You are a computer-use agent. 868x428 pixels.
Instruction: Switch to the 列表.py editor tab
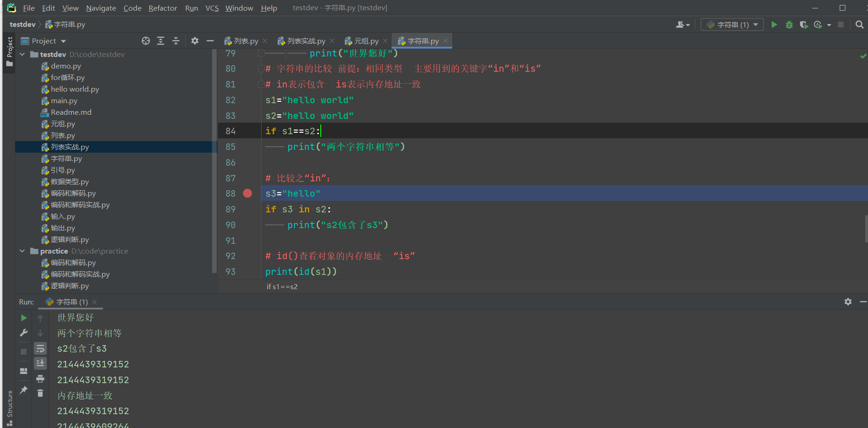pos(245,41)
